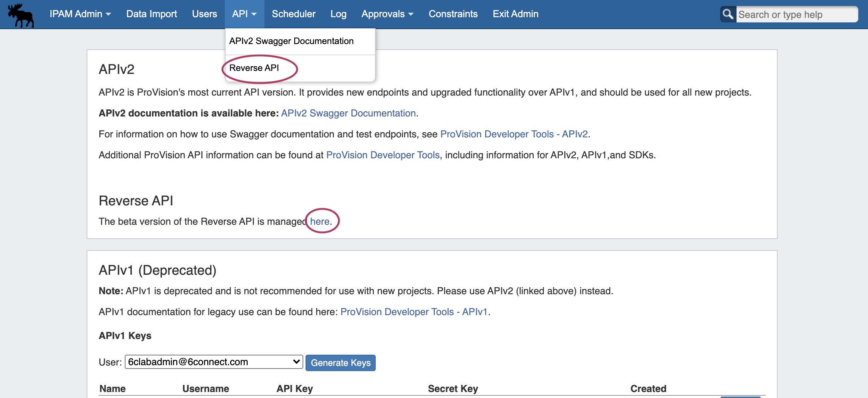Navigate to the Scheduler tab
The width and height of the screenshot is (868, 398).
(294, 14)
